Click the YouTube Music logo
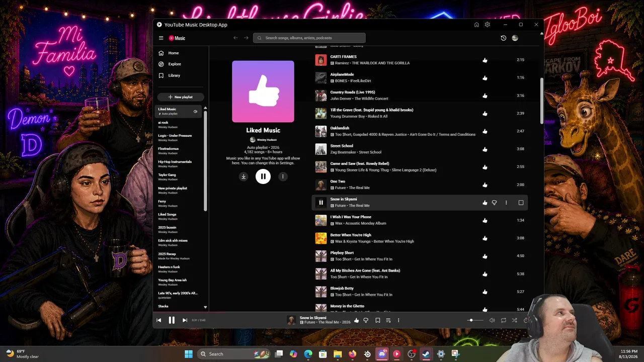The width and height of the screenshot is (644, 362). 177,38
